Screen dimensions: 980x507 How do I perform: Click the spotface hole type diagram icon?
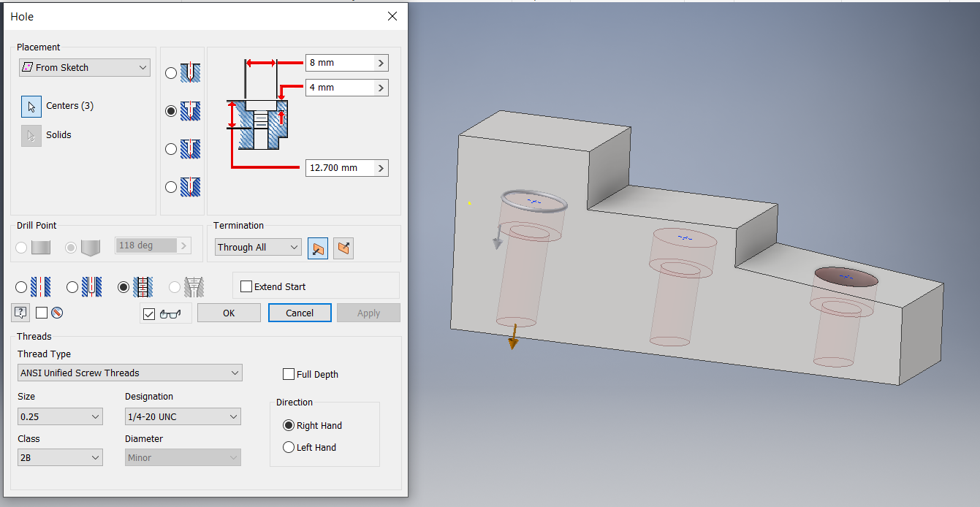[190, 149]
